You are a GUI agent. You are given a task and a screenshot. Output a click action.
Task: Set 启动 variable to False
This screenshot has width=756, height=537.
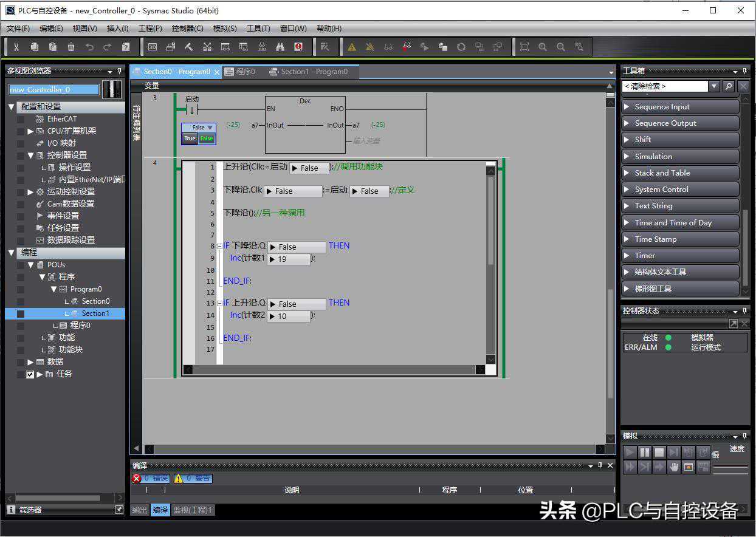coord(207,139)
